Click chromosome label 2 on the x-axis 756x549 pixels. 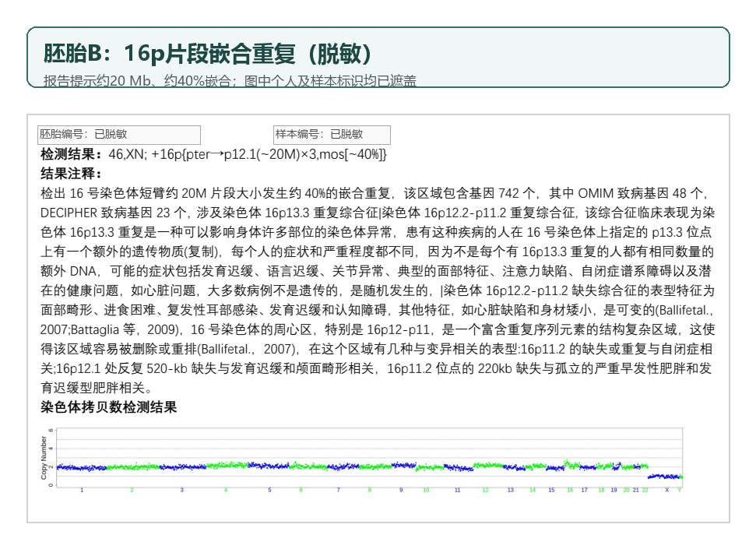(132, 490)
